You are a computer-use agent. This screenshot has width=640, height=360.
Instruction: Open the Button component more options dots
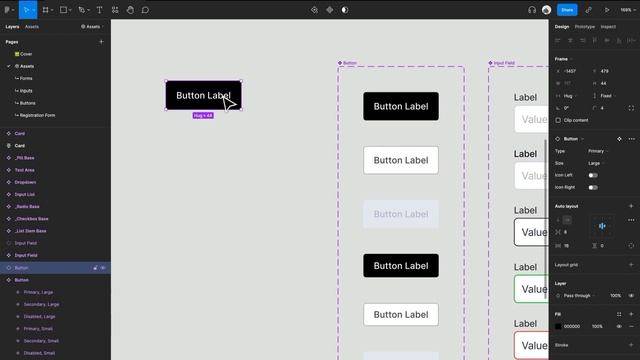click(x=631, y=139)
